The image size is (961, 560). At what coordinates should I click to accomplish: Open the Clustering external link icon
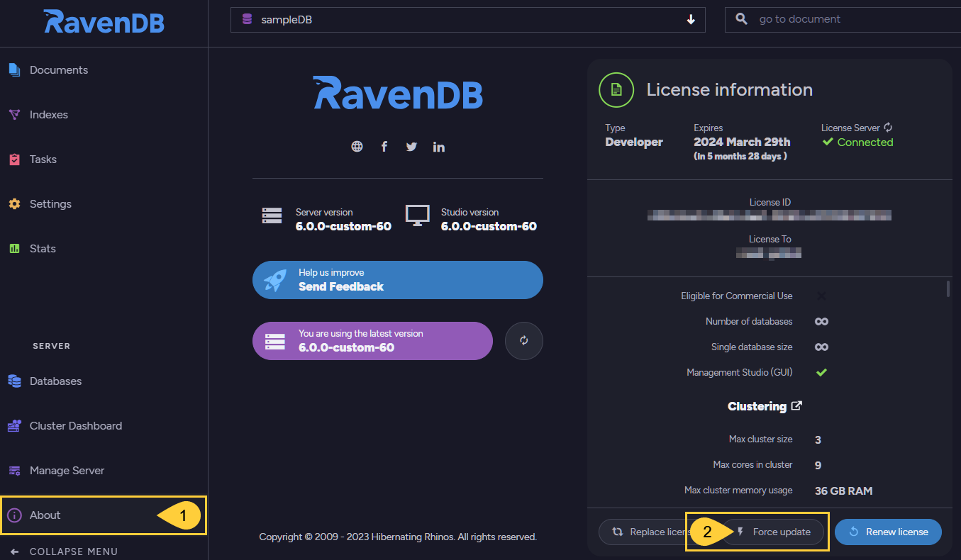[x=796, y=406]
